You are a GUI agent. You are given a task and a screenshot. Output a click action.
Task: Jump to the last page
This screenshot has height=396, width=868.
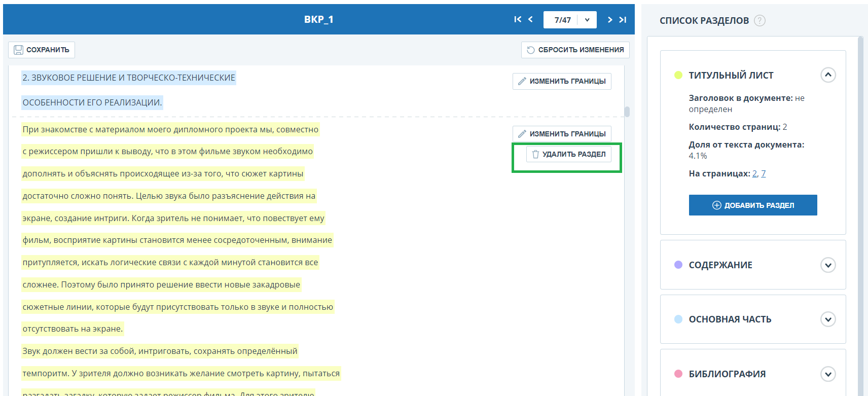coord(623,20)
